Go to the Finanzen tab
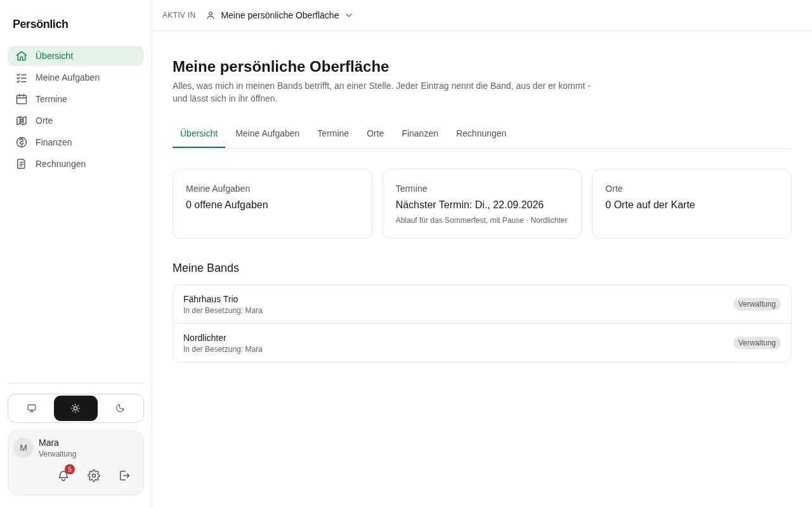This screenshot has height=508, width=812. coord(420,133)
